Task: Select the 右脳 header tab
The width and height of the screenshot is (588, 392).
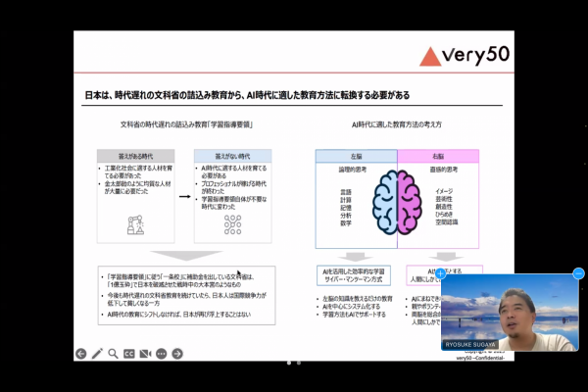Action: 438,156
